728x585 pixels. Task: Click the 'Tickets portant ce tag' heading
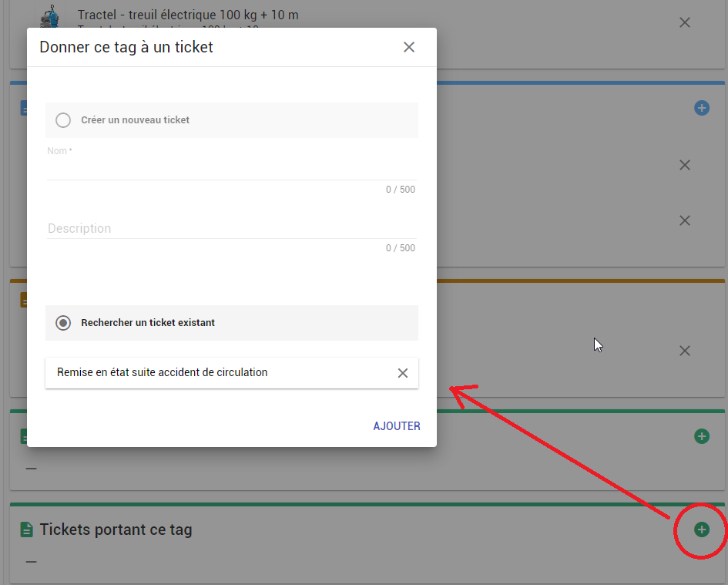click(x=116, y=530)
